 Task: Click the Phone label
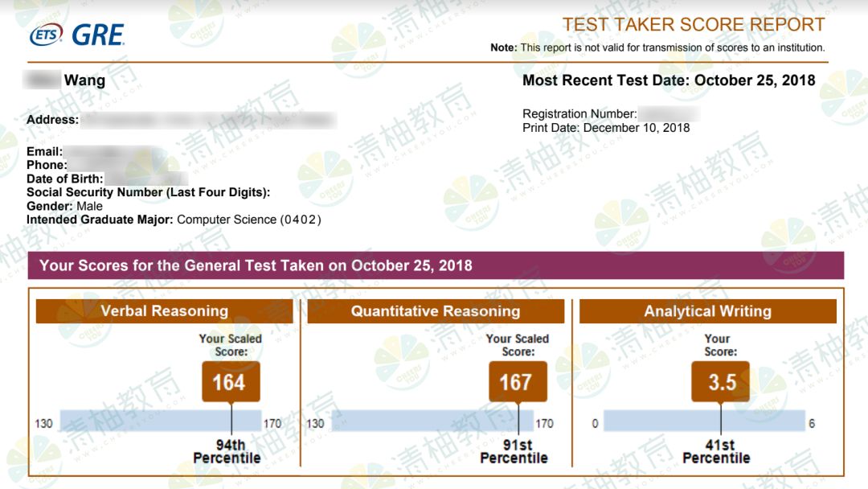point(47,165)
